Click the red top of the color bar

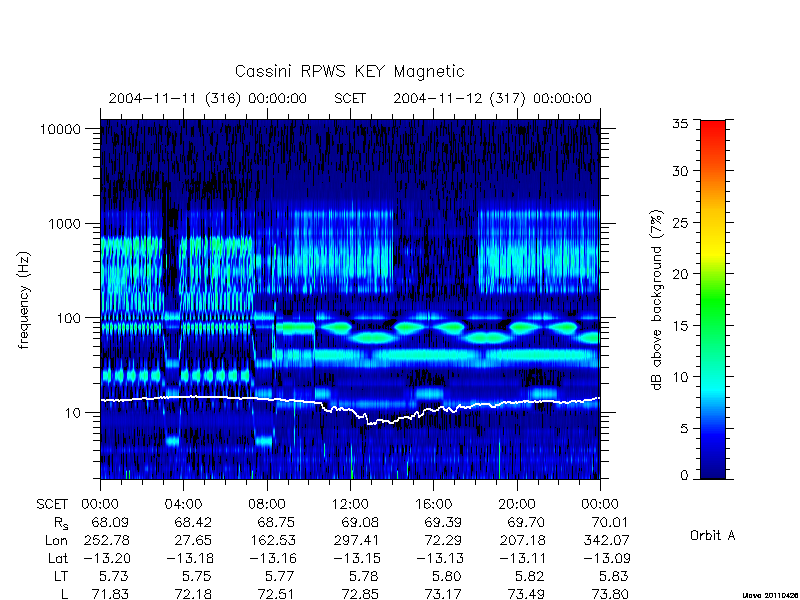tap(713, 128)
